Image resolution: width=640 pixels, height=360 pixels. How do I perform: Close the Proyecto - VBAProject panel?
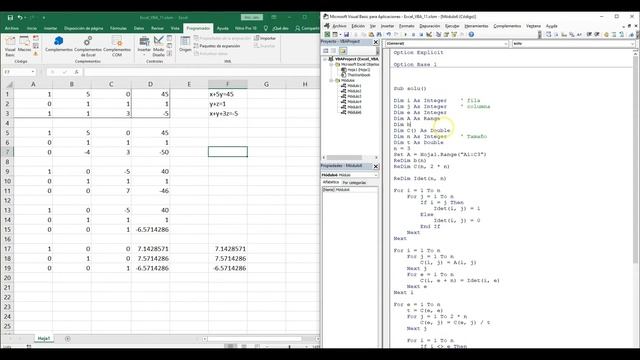pyautogui.click(x=376, y=42)
